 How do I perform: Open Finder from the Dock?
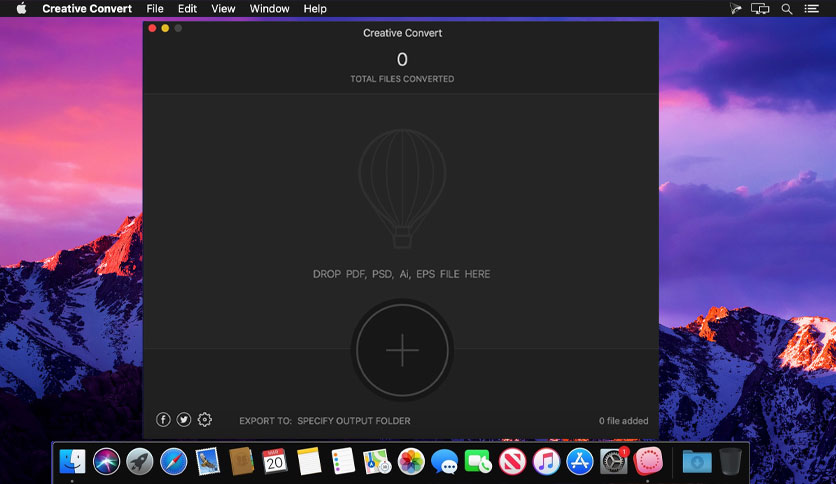pyautogui.click(x=73, y=461)
